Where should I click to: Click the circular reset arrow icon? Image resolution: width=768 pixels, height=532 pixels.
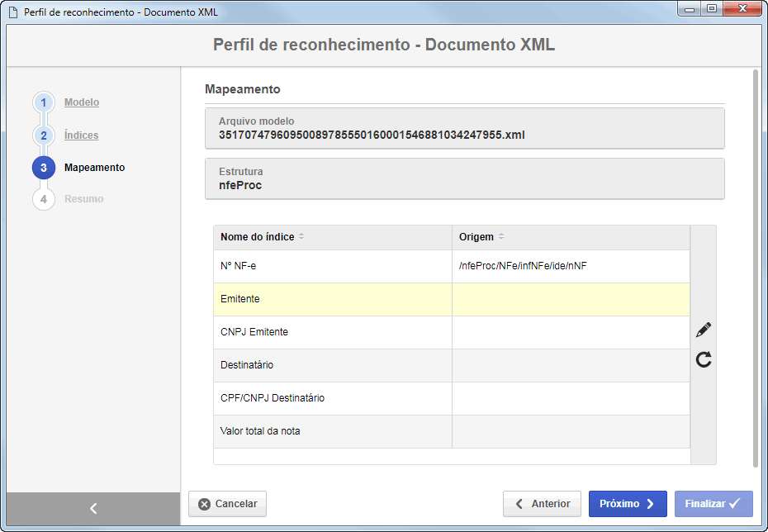click(704, 359)
